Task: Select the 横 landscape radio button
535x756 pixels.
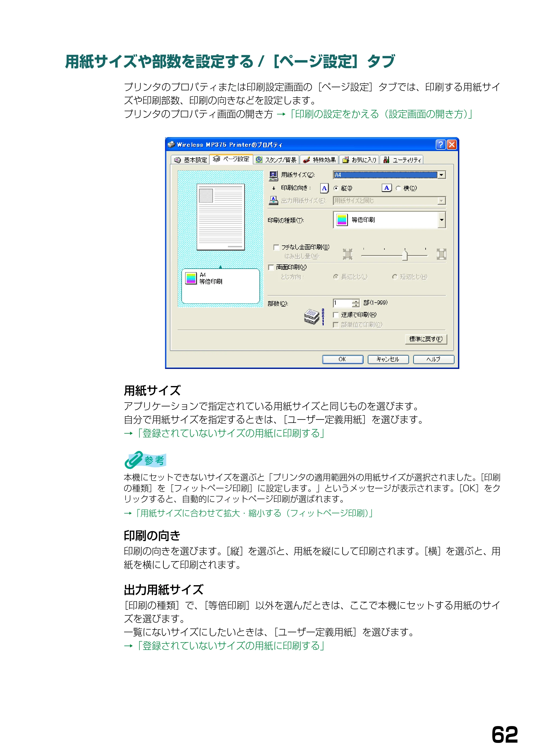Action: [x=398, y=188]
